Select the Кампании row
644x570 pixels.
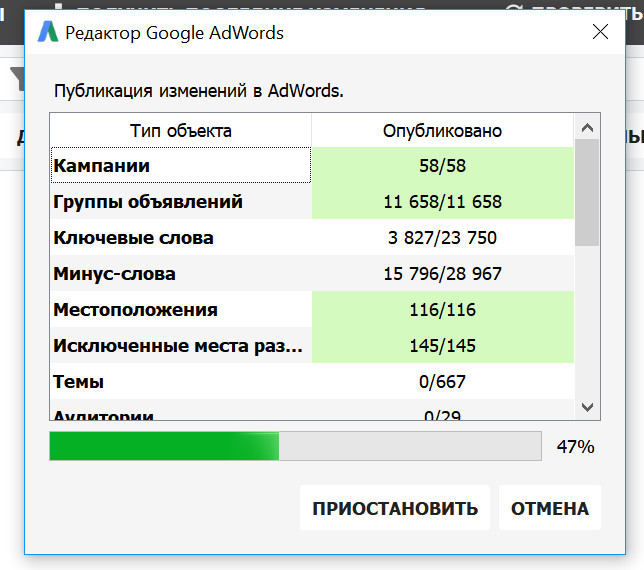tap(312, 165)
